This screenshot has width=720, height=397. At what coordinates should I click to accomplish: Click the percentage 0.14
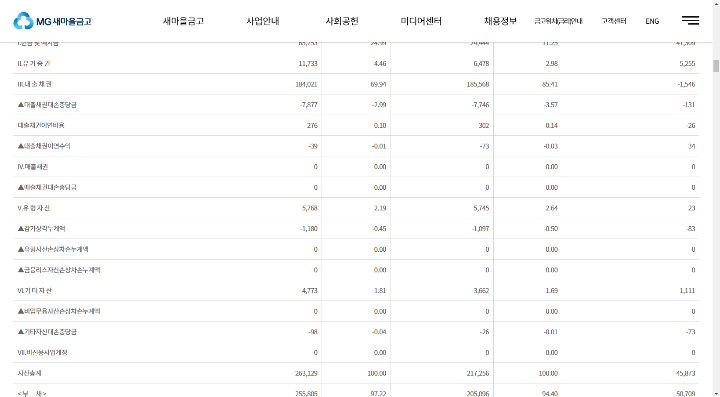coord(551,125)
